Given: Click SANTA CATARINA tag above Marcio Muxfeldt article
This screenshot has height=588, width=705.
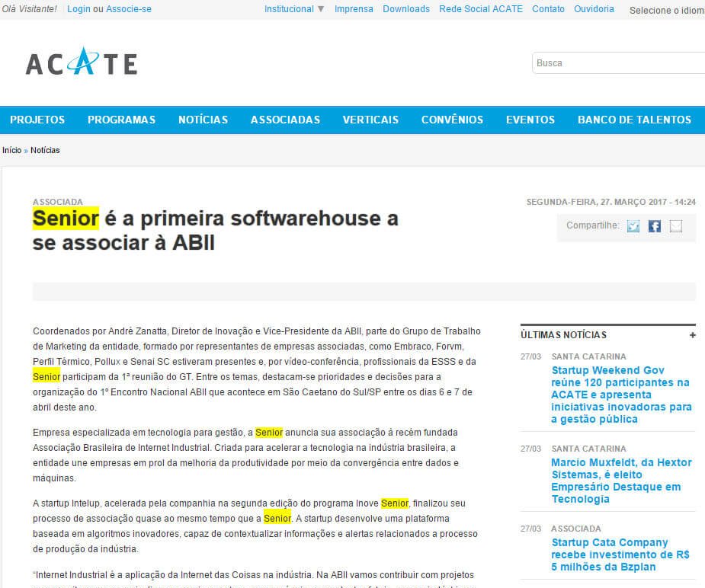Looking at the screenshot, I should [x=588, y=449].
